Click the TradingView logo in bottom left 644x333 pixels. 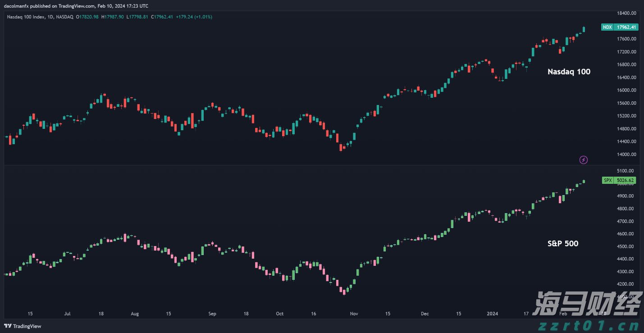coord(22,326)
